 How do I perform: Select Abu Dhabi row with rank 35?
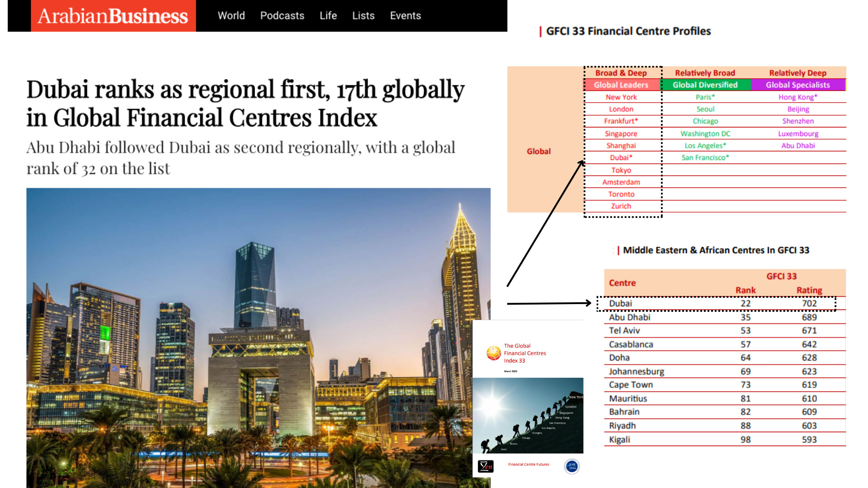[725, 317]
